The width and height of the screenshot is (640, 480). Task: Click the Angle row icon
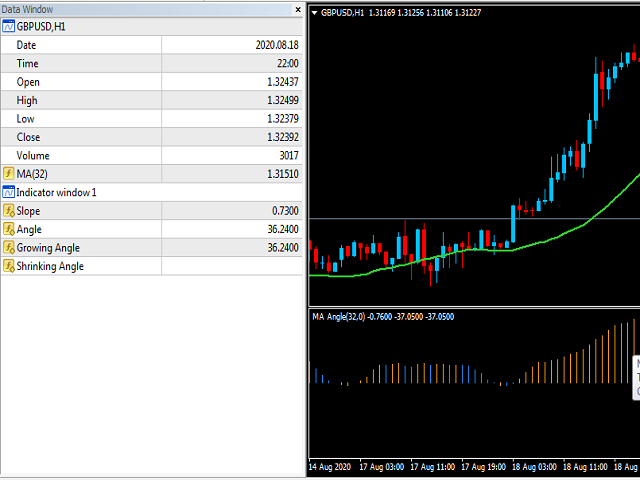[9, 229]
